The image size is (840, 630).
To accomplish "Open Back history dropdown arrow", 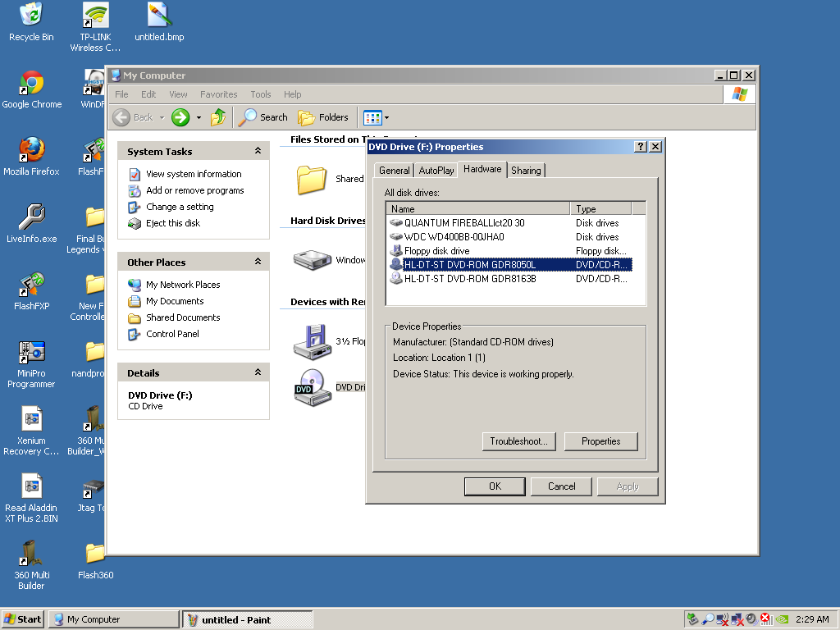I will click(162, 117).
